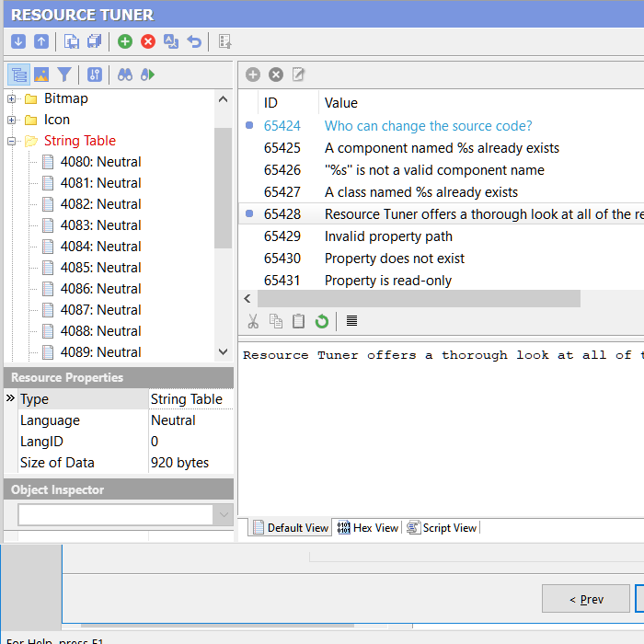Expand the Icon folder node
Screen dimensions: 644x644
point(11,120)
